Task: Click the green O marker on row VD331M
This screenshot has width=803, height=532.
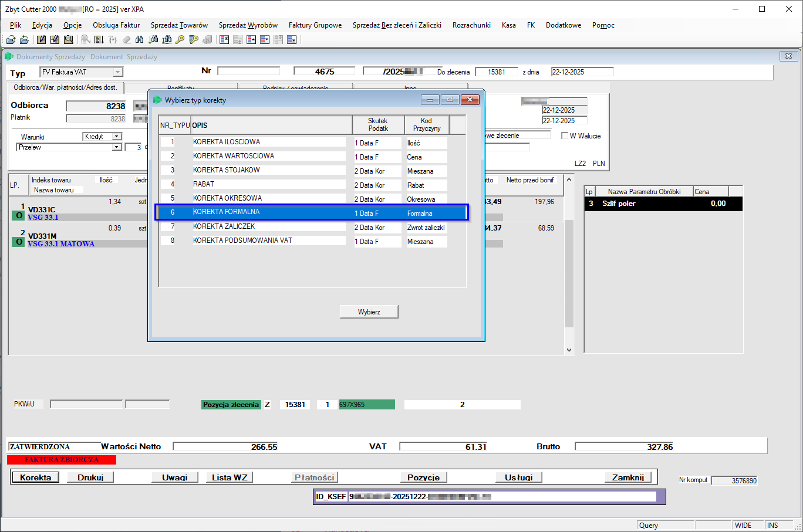Action: (19, 242)
